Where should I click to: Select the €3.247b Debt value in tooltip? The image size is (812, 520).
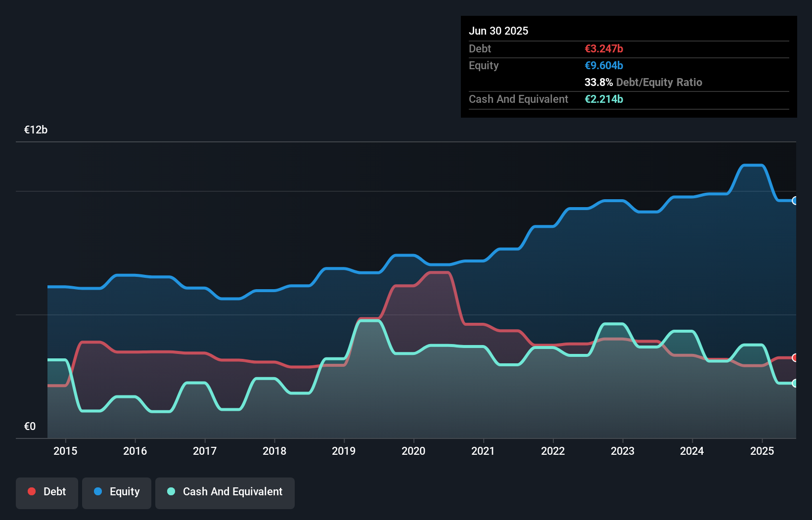coord(604,48)
